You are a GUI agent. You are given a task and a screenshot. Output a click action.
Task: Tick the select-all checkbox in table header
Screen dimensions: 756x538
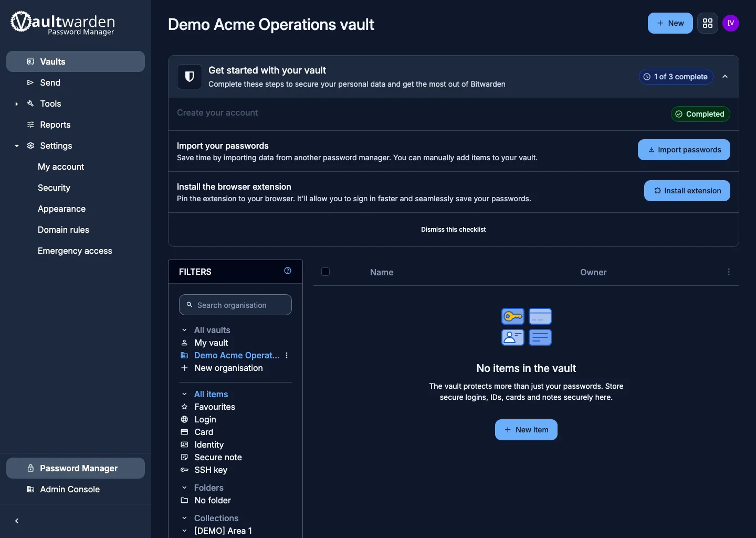click(x=325, y=272)
